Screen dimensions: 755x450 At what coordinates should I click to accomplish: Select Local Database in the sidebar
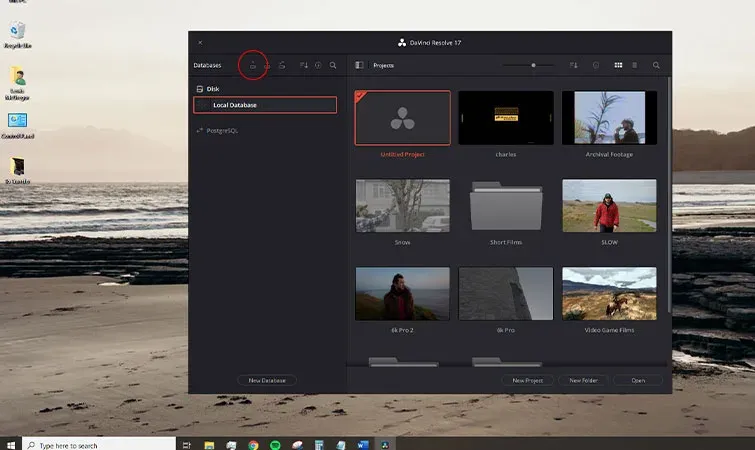click(265, 105)
